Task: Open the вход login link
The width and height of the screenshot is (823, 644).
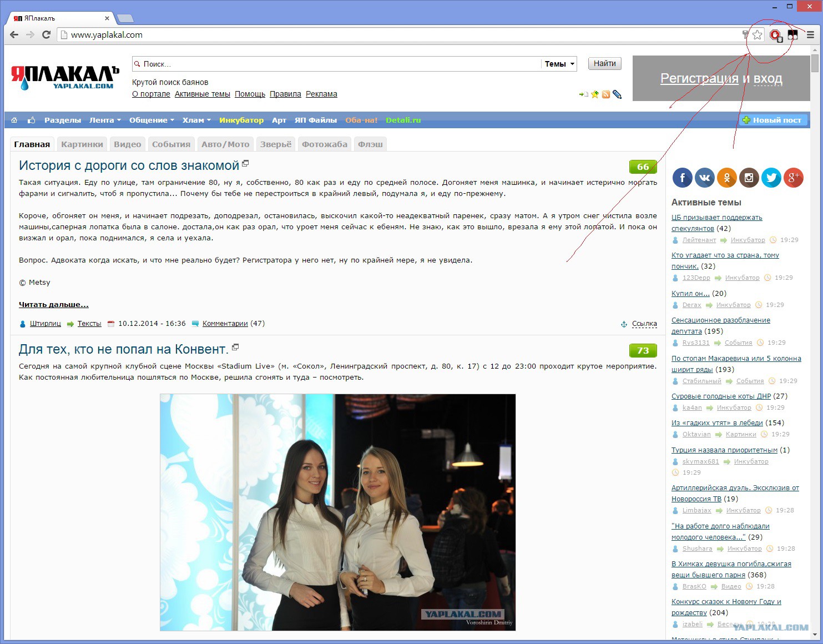Action: coord(768,78)
